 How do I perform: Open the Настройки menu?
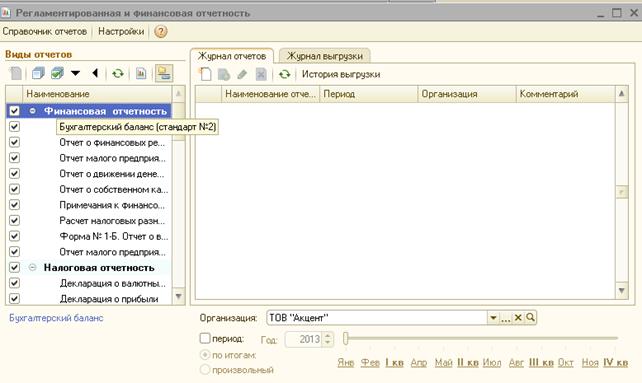[x=121, y=32]
